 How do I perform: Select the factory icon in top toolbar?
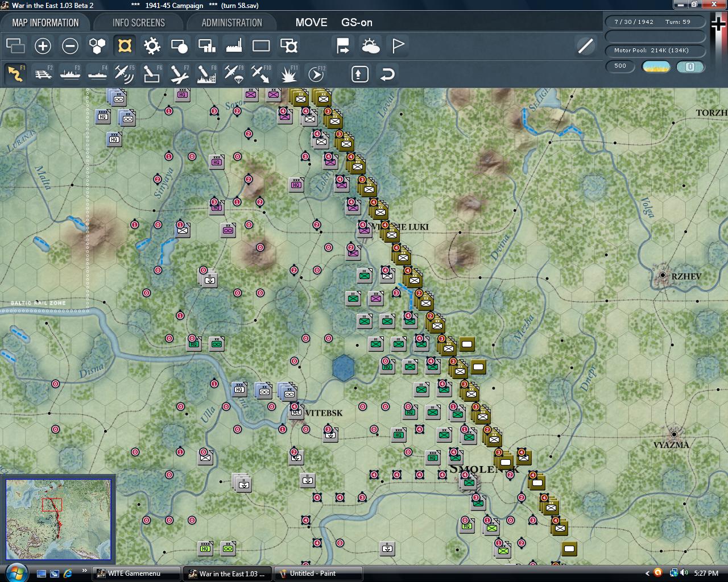(234, 45)
